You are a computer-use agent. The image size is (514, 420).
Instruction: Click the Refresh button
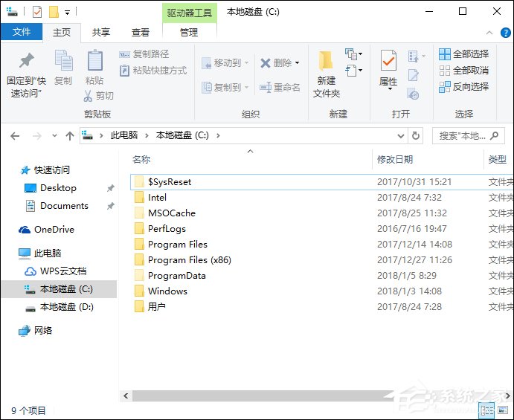(x=416, y=135)
